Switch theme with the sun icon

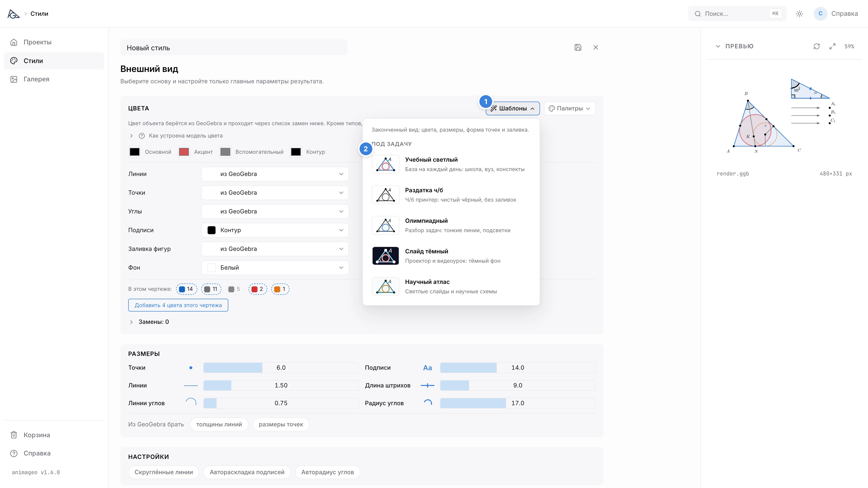coord(799,14)
